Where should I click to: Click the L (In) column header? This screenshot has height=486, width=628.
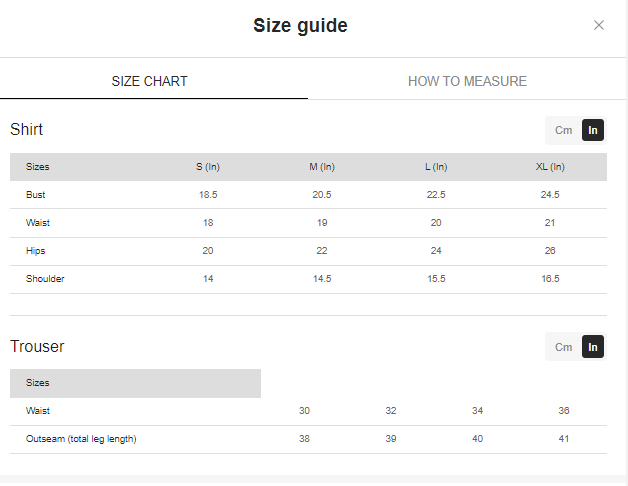coord(436,167)
